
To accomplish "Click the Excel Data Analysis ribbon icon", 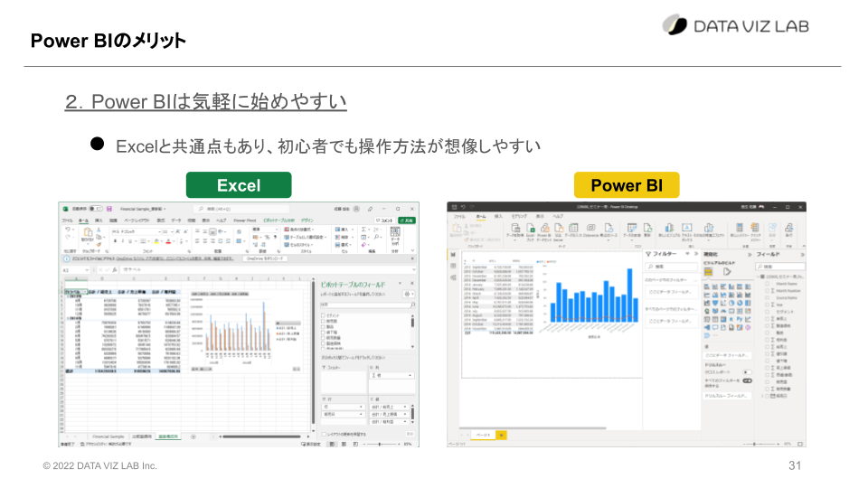I will point(395,235).
